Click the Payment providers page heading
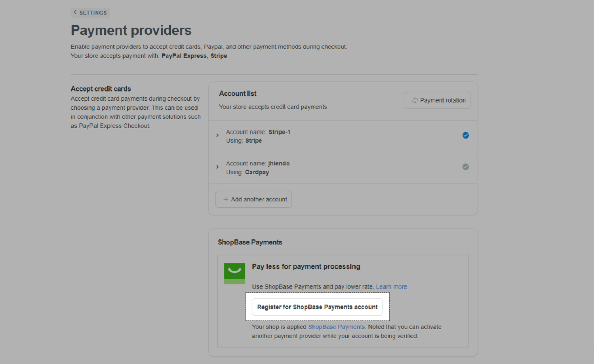594x364 pixels. click(131, 30)
